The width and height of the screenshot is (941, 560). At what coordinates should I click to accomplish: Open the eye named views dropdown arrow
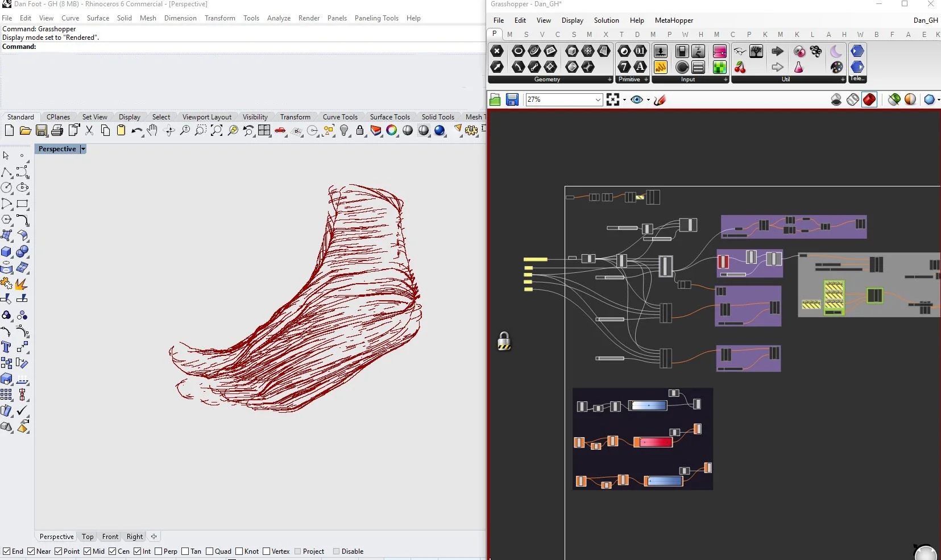(x=648, y=100)
